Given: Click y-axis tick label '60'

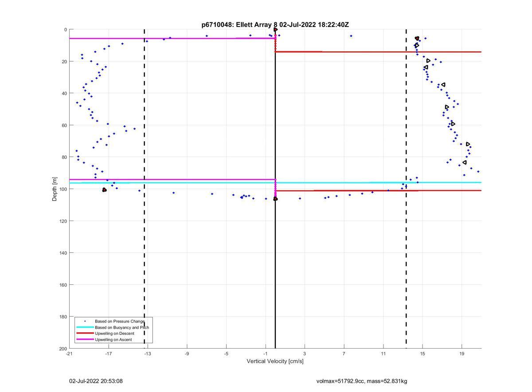Looking at the screenshot, I should pos(64,125).
